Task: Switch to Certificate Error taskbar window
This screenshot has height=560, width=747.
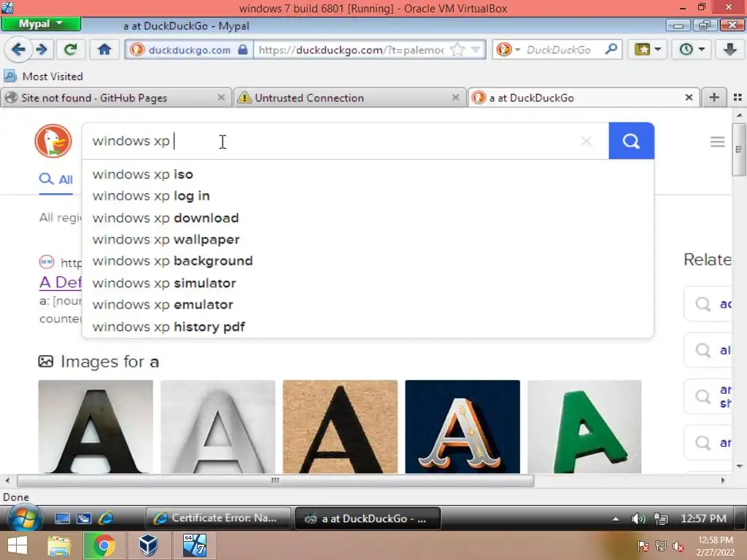Action: tap(217, 518)
